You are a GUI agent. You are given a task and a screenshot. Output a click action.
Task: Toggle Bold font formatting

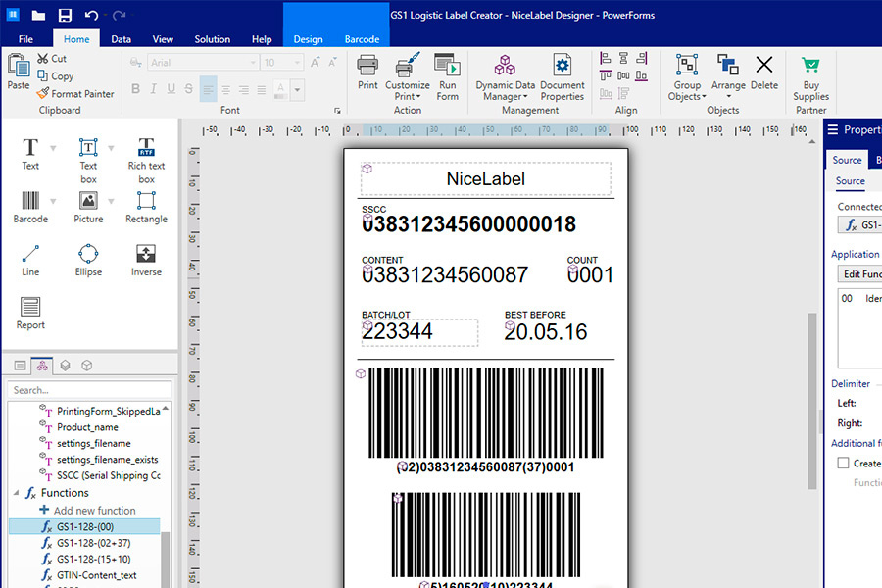click(x=135, y=89)
